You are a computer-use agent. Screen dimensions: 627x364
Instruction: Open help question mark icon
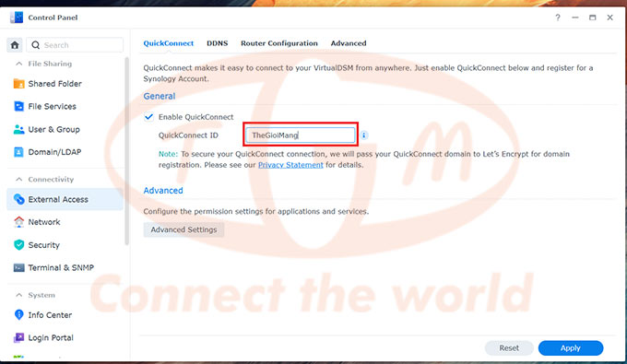[558, 18]
